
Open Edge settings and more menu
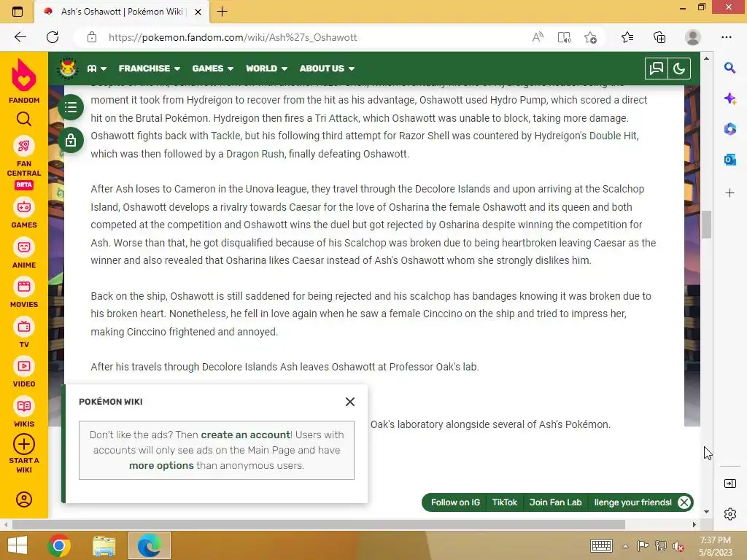coord(727,37)
